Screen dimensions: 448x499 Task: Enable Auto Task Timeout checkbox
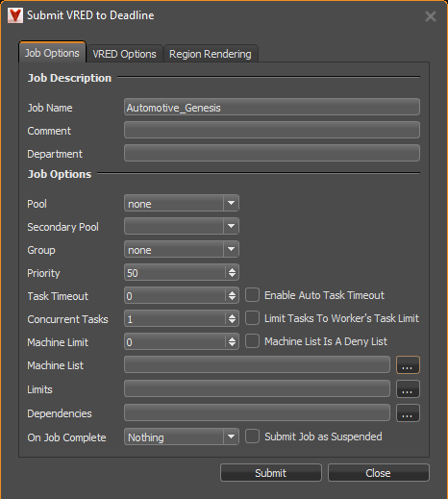tap(252, 295)
